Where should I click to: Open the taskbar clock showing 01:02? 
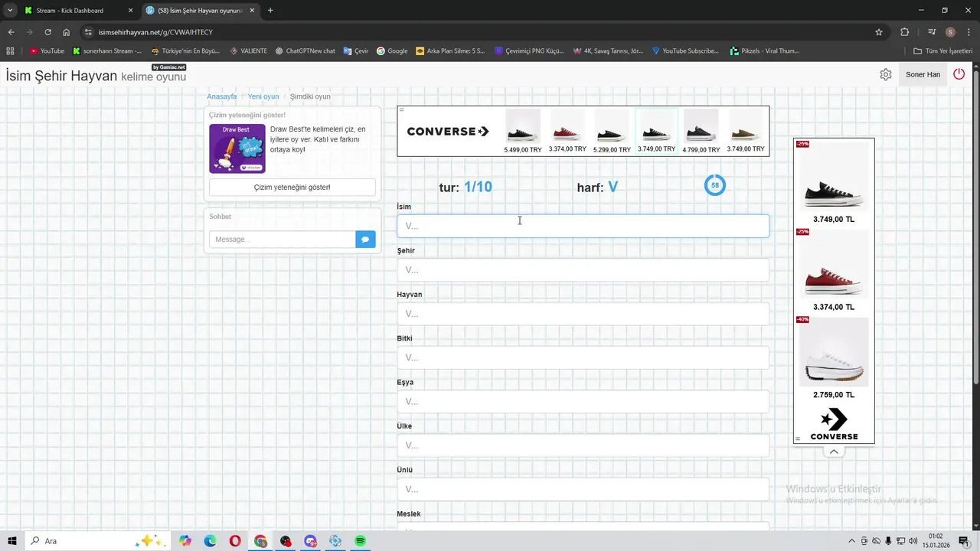click(936, 541)
